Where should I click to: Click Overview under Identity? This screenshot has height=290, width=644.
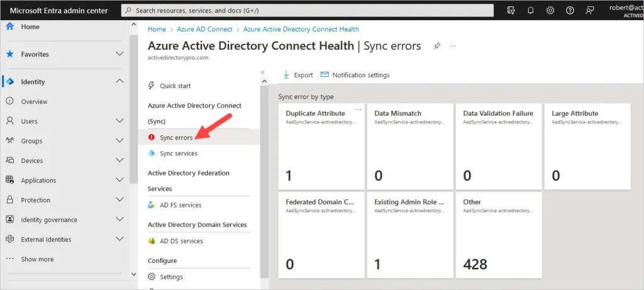34,101
